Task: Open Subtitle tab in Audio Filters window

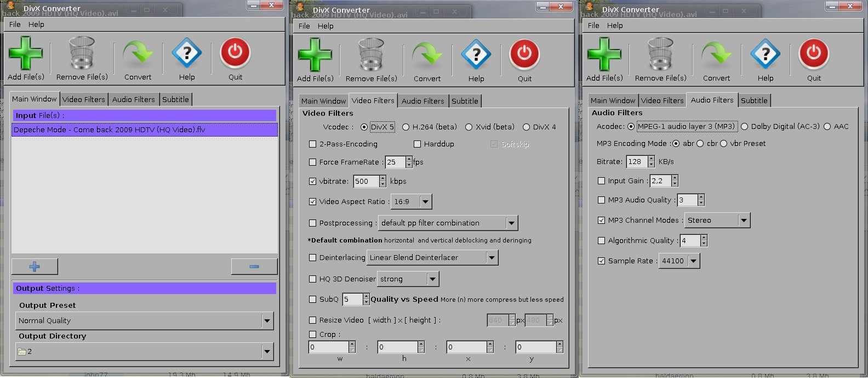Action: [x=755, y=100]
